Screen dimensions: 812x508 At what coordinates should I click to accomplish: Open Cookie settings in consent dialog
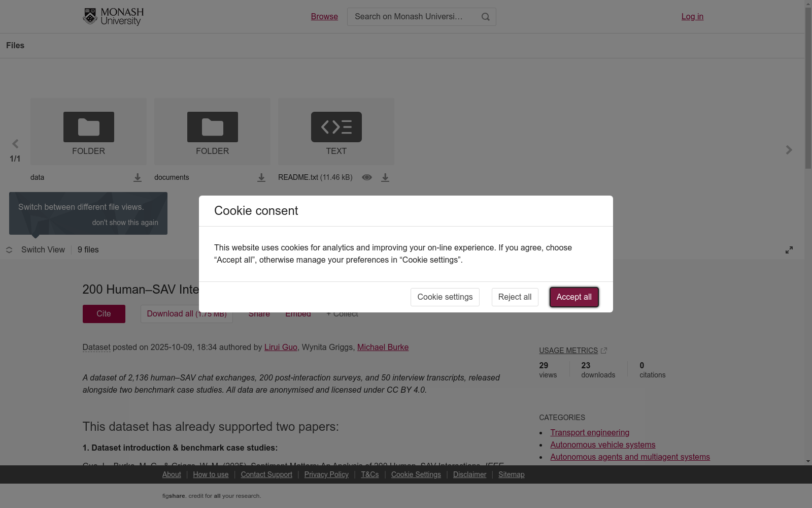tap(445, 297)
